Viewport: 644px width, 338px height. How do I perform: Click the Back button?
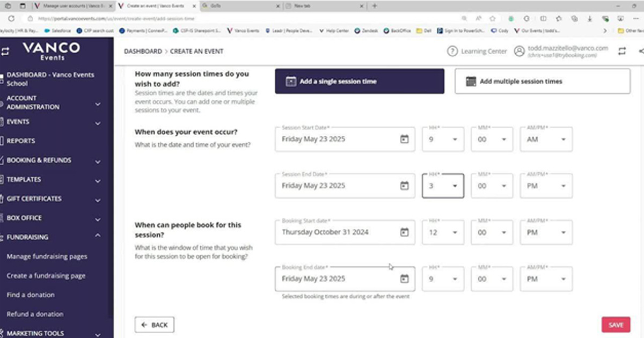pos(155,325)
